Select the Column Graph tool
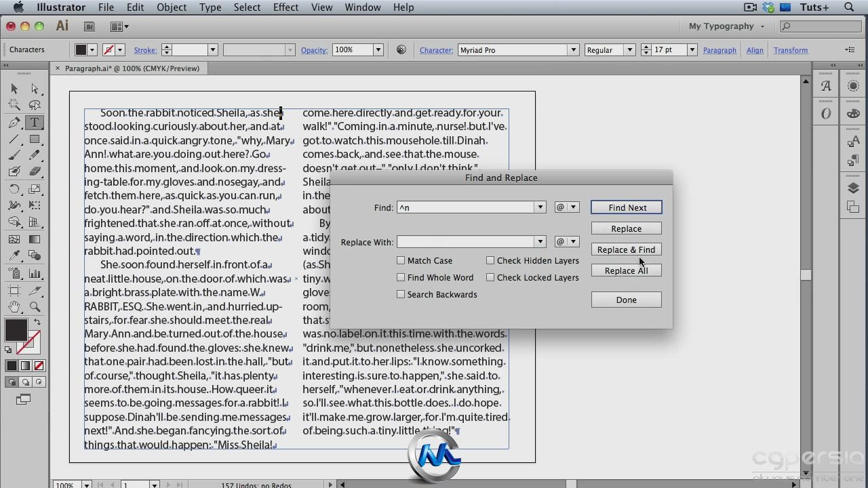This screenshot has width=868, height=488. (35, 274)
